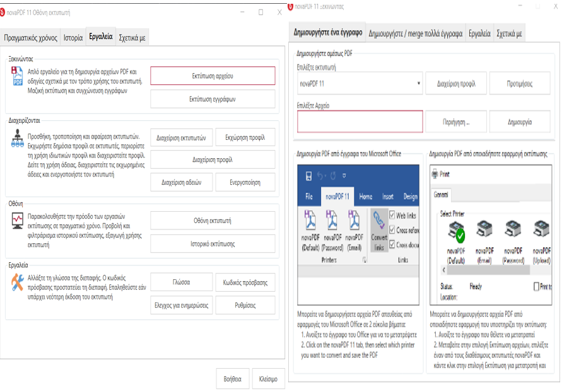This screenshot has height=392, width=574.
Task: Open Σχετικά με tab in right window
Action: pos(509,33)
